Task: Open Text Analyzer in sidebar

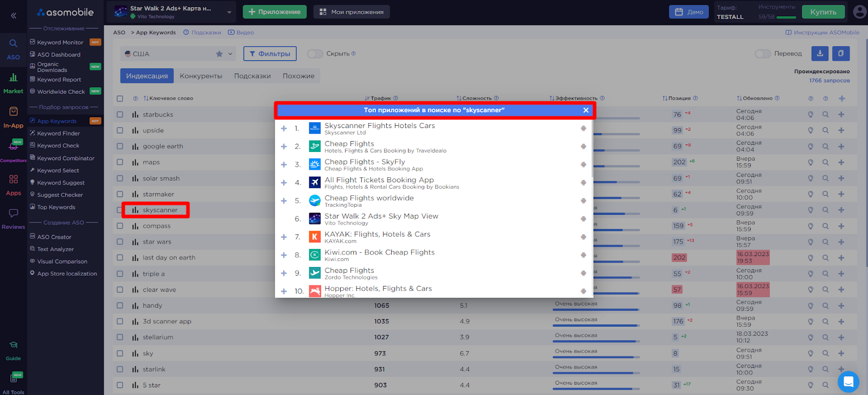Action: click(55, 250)
